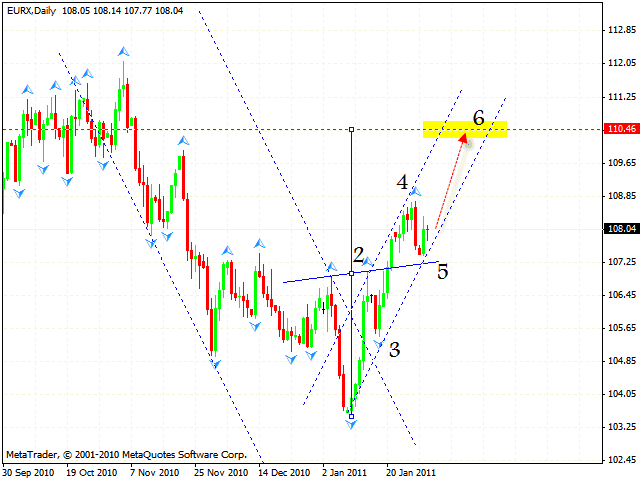Click the 2 Jan 2011 date label
The width and height of the screenshot is (640, 480).
pyautogui.click(x=345, y=473)
